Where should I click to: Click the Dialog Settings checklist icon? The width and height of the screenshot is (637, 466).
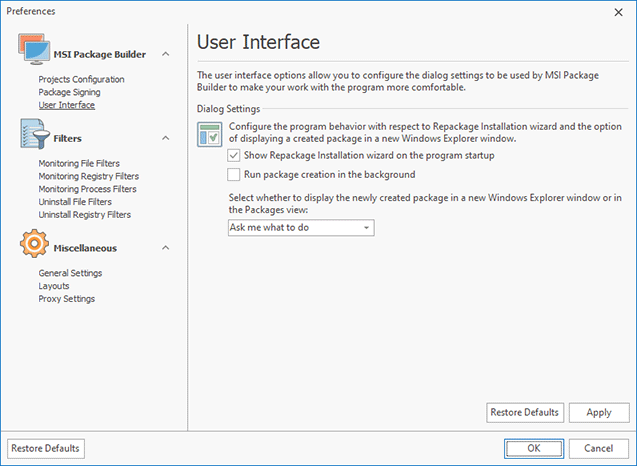click(x=210, y=134)
